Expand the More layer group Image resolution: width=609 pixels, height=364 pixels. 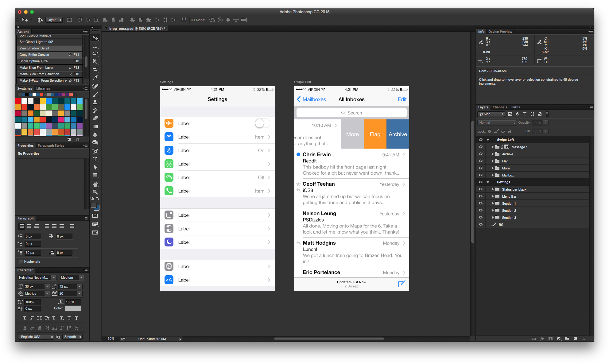click(493, 168)
